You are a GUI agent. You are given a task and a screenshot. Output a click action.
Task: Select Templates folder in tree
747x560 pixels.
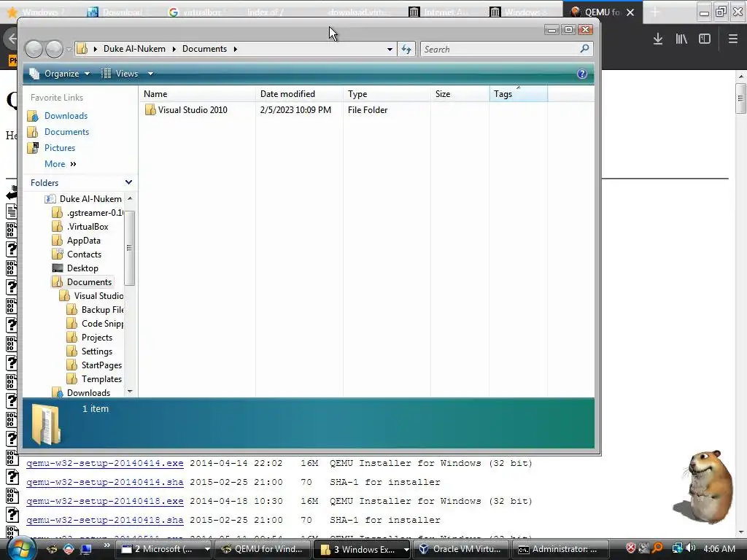[101, 378]
